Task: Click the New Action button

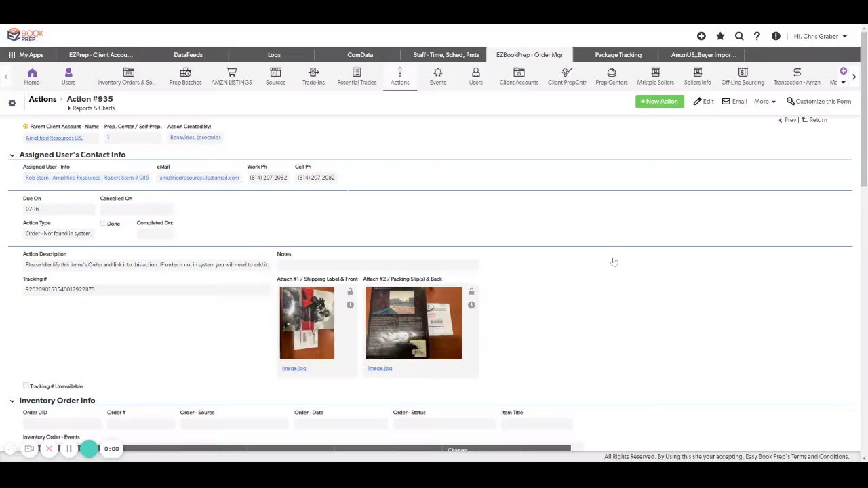Action: [x=659, y=102]
